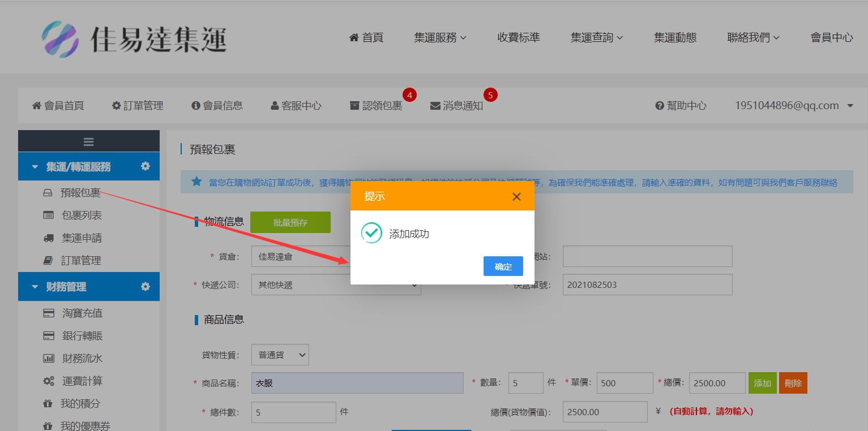Open the 首頁 home link

click(x=366, y=37)
